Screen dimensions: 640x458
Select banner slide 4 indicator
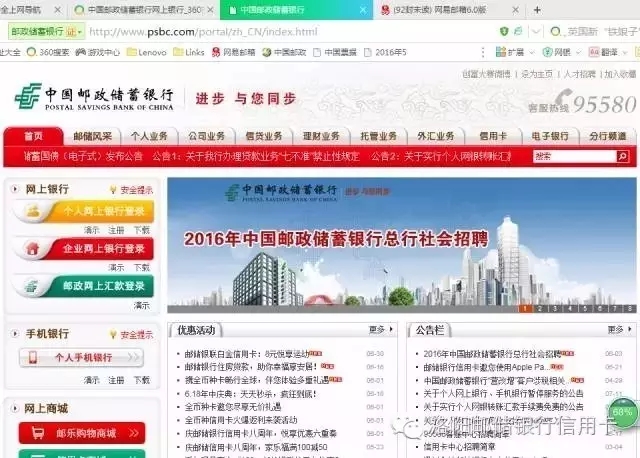pos(570,309)
